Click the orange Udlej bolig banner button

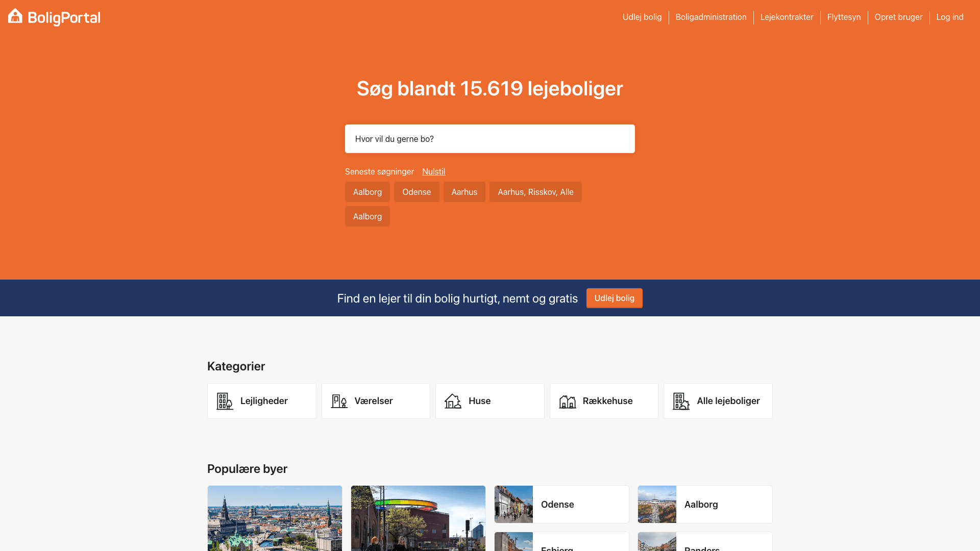614,298
